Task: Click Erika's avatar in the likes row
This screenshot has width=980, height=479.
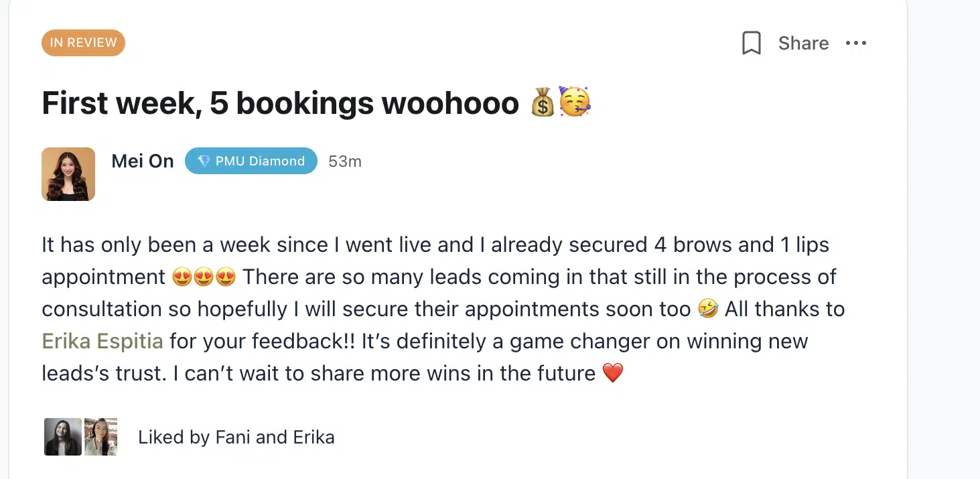Action: 100,437
